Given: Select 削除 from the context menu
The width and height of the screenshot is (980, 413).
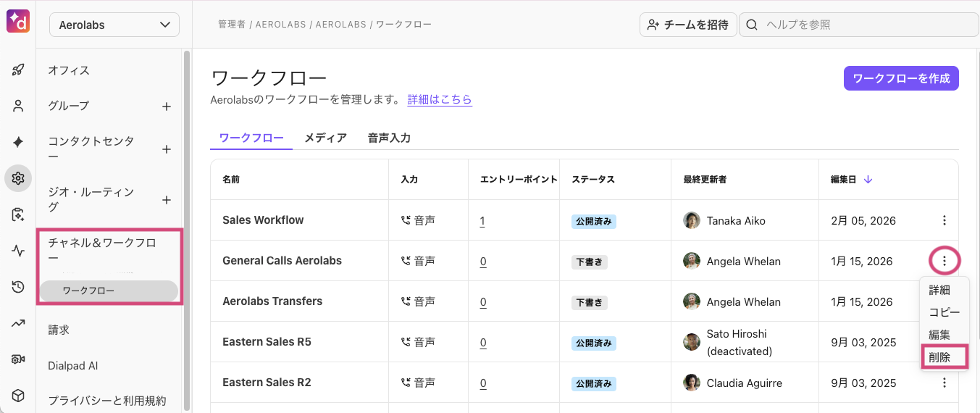Looking at the screenshot, I should point(939,357).
